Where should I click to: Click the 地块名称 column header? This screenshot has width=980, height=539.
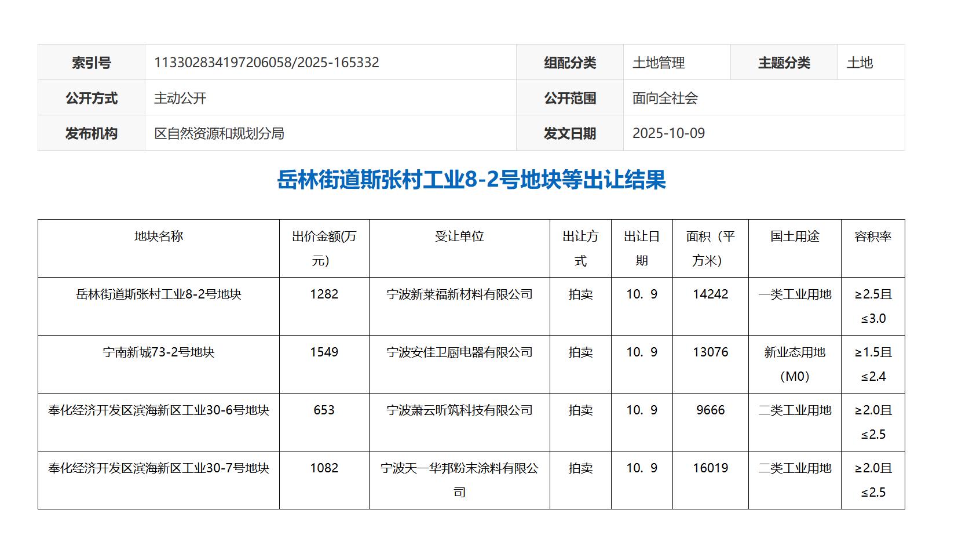coord(159,236)
